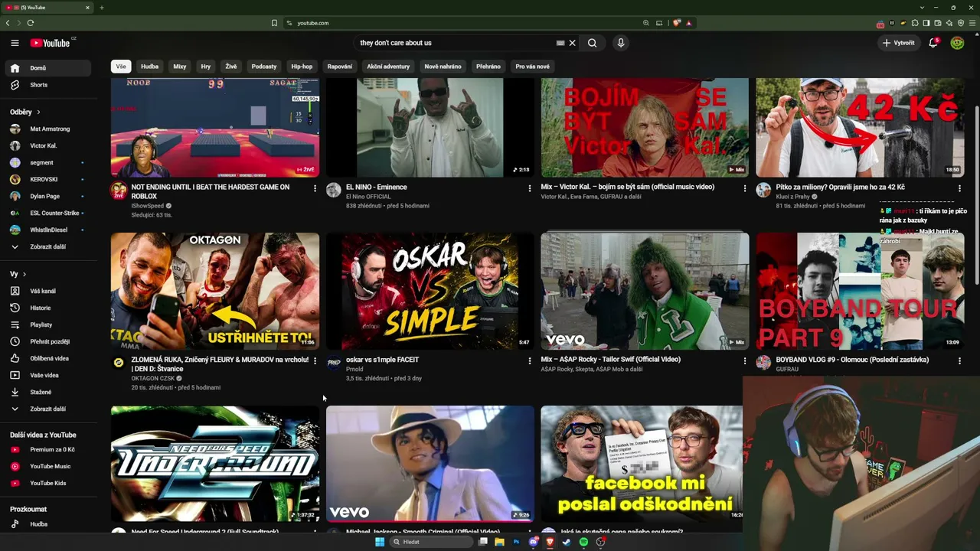The height and width of the screenshot is (551, 980).
Task: Open the Vy section chevron
Action: (x=24, y=274)
